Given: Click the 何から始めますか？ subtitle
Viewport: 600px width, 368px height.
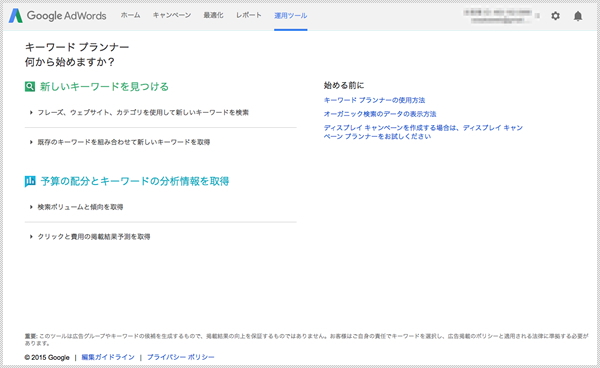Looking at the screenshot, I should [70, 62].
